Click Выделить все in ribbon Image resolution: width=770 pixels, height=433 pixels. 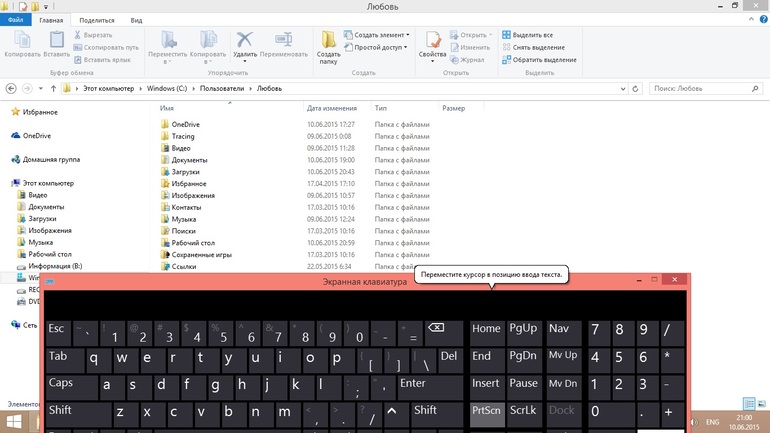(x=527, y=35)
